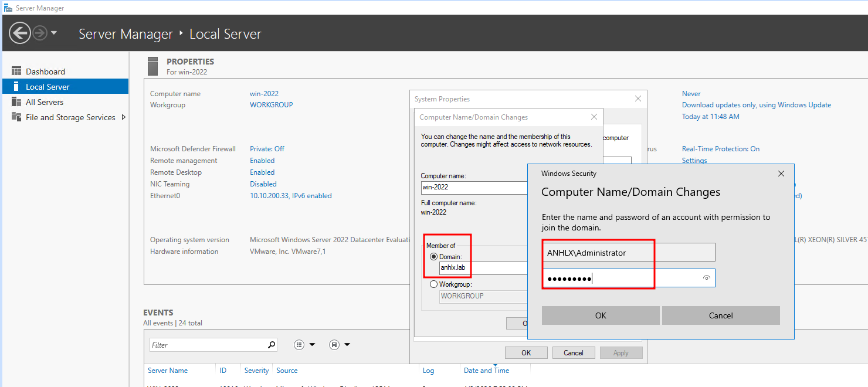Click the back navigation arrow
Image resolution: width=868 pixels, height=387 pixels.
[x=20, y=33]
